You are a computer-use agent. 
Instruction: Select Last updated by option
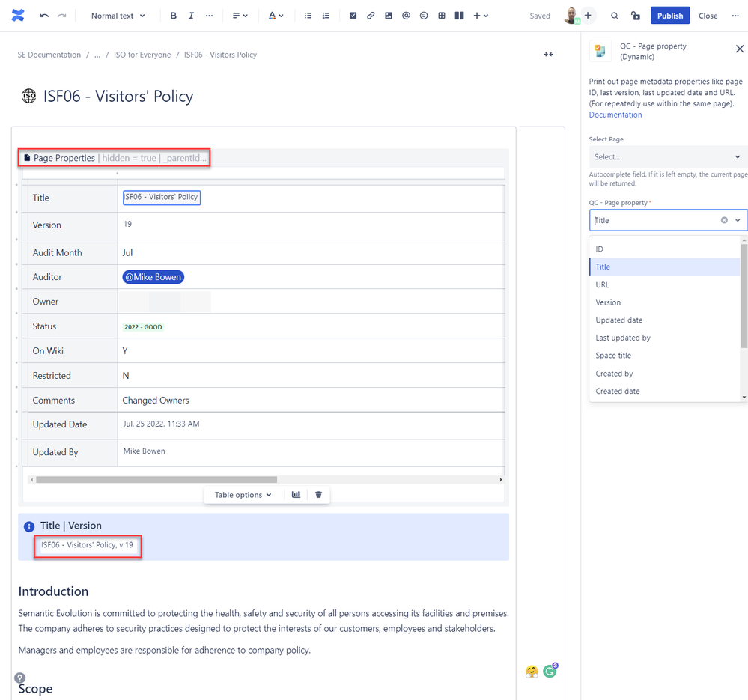[665, 338]
